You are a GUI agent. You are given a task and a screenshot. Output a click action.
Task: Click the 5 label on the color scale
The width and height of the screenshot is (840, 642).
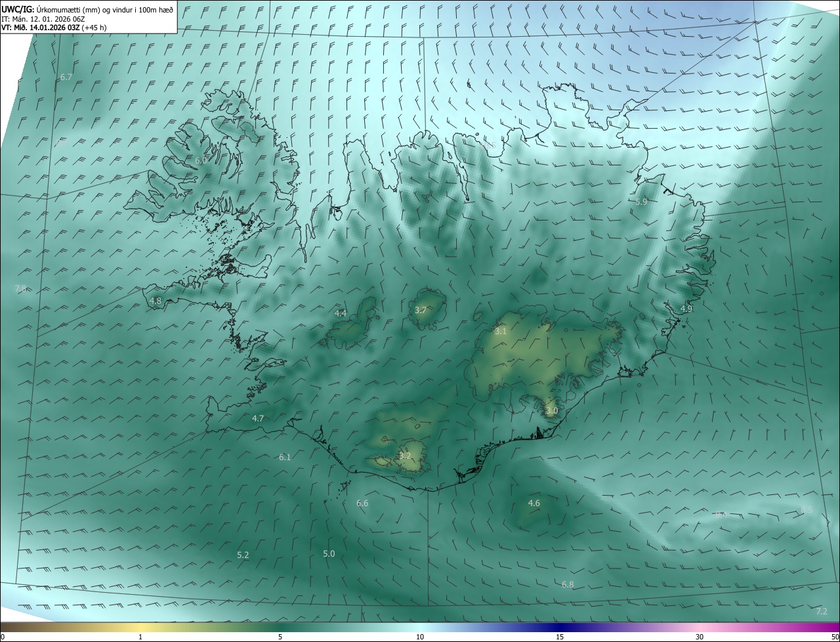click(x=280, y=637)
